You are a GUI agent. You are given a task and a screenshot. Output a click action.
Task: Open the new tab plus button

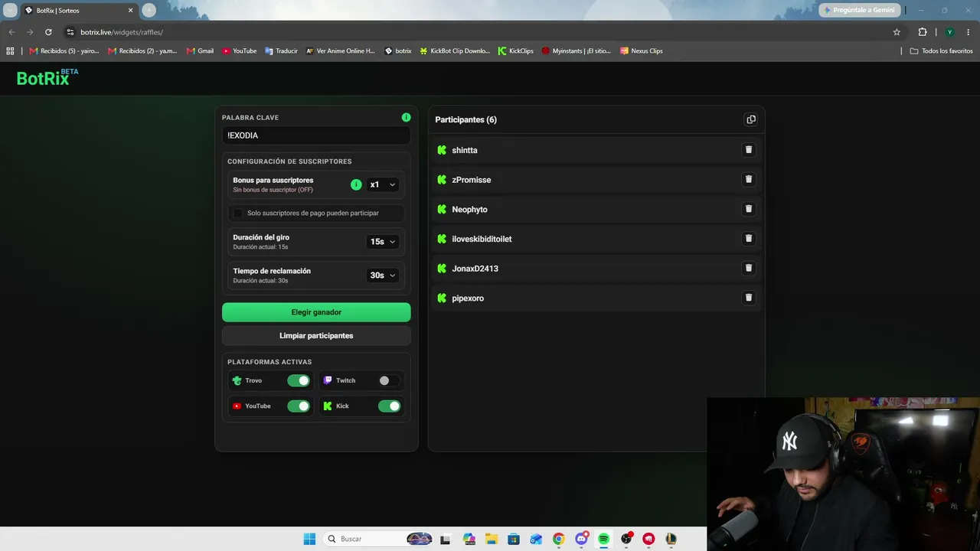point(149,10)
